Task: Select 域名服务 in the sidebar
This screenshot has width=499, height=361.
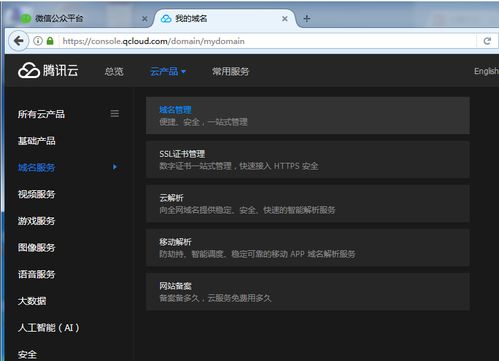Action: [x=37, y=167]
